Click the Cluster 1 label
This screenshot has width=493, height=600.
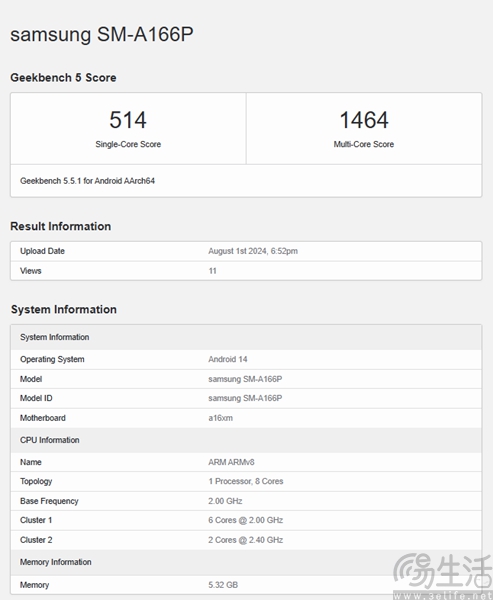pos(36,520)
